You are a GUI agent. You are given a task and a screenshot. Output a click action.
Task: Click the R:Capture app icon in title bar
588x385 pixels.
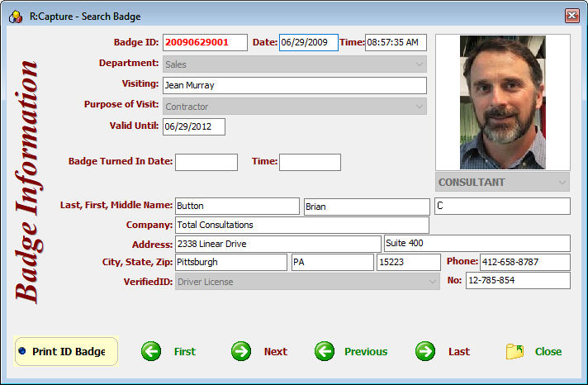16,17
